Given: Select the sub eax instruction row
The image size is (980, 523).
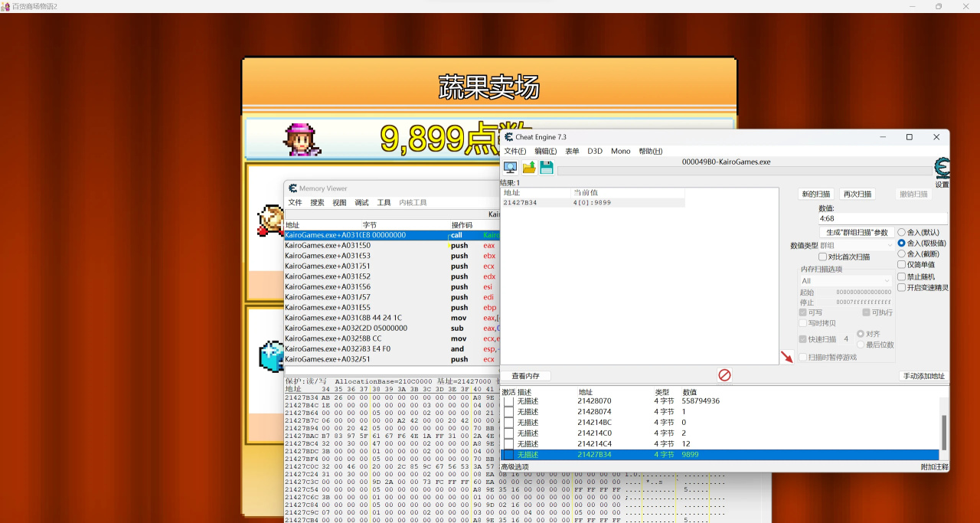Looking at the screenshot, I should 391,328.
